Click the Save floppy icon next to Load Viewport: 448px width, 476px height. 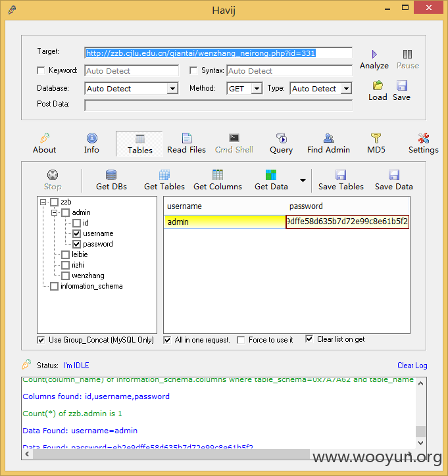[401, 85]
